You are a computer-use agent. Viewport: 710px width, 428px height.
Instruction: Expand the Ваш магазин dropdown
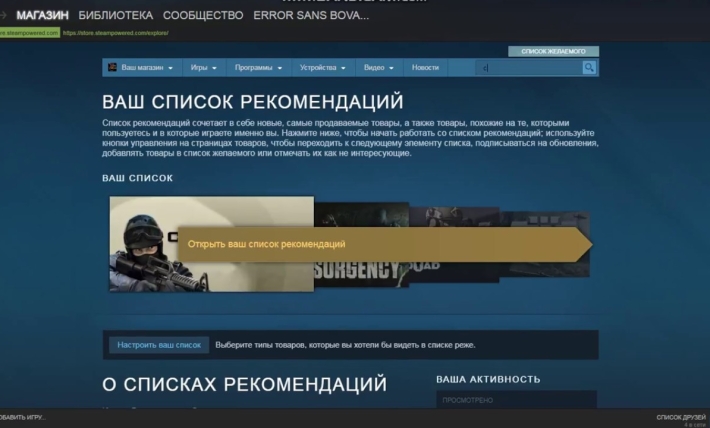click(x=147, y=67)
